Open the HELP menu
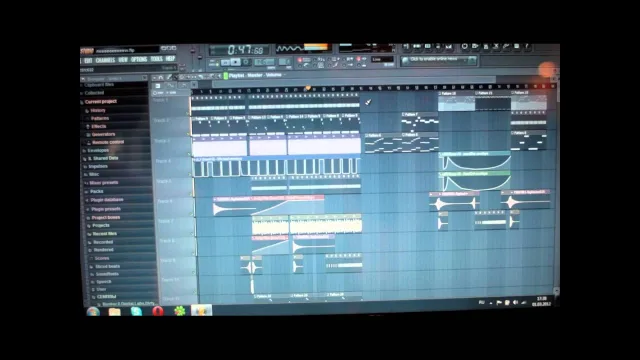This screenshot has width=640, height=360. point(170,59)
